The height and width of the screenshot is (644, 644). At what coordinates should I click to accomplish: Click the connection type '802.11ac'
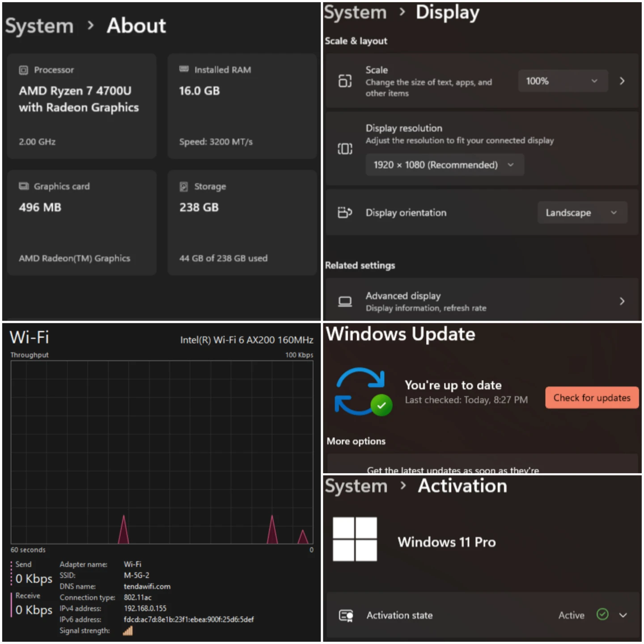tap(138, 597)
